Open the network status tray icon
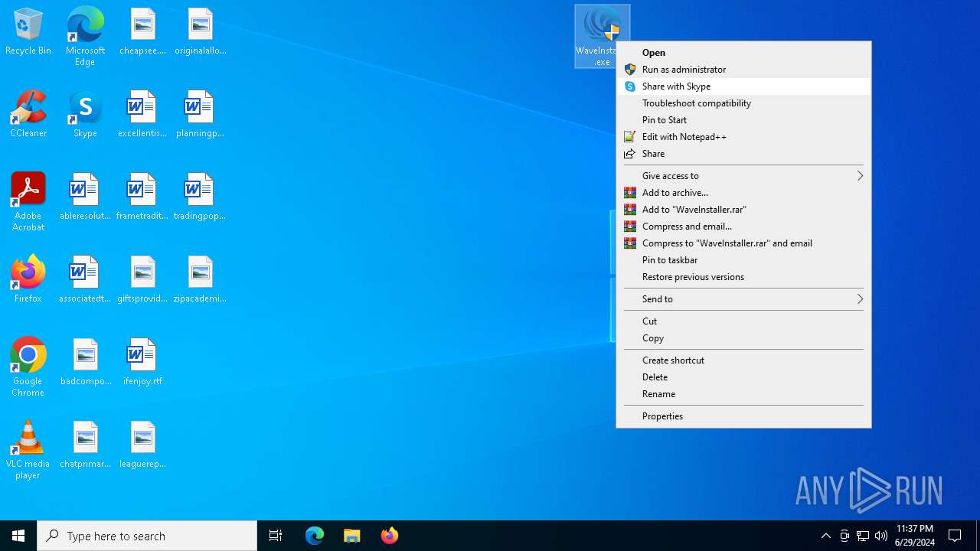Image resolution: width=980 pixels, height=551 pixels. pyautogui.click(x=863, y=536)
